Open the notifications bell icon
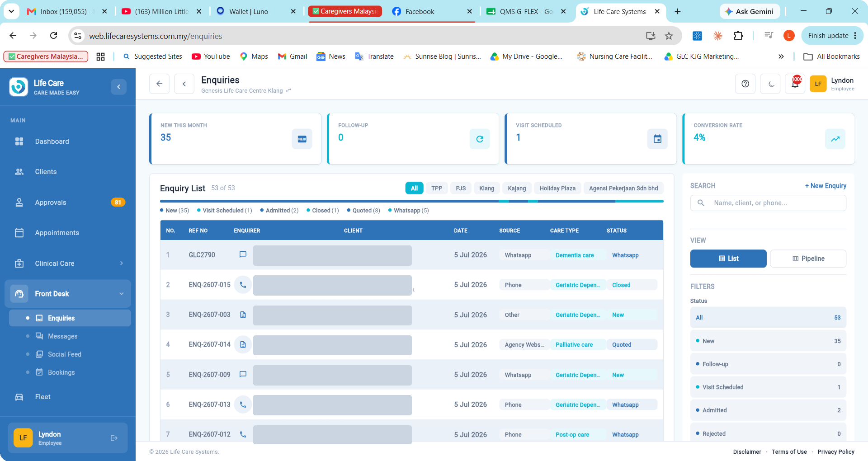This screenshot has height=461, width=868. pos(795,84)
